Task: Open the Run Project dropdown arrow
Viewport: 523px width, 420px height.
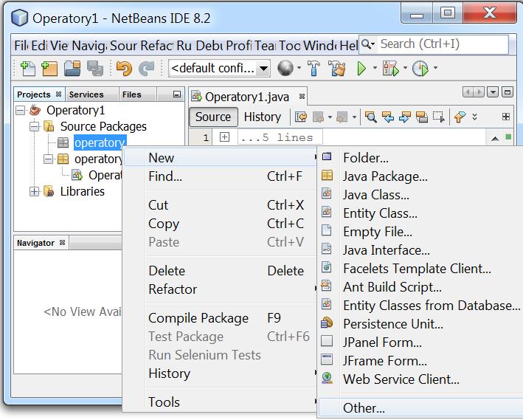Action: tap(375, 68)
